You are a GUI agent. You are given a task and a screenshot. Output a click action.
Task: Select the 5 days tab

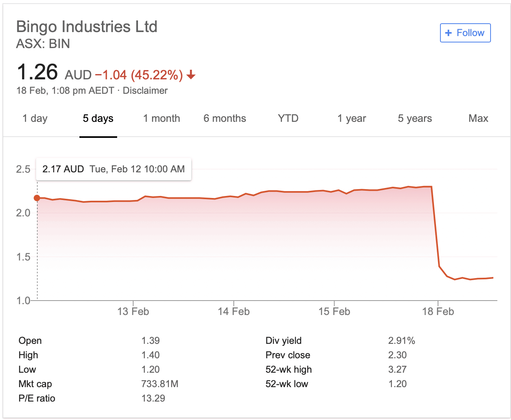click(98, 119)
